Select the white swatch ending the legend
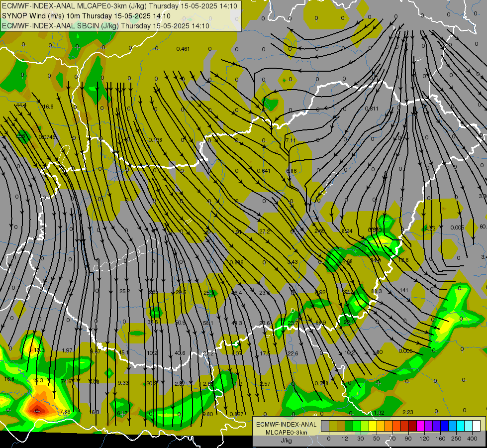This screenshot has height=448, width=487. click(x=476, y=426)
